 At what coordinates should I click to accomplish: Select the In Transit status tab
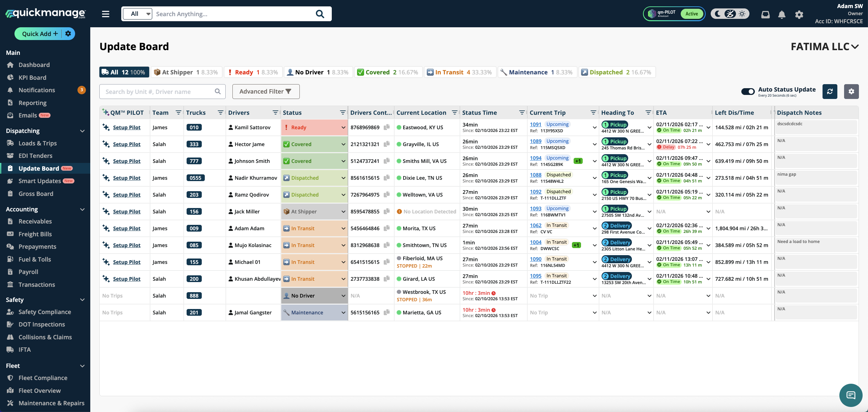(460, 72)
